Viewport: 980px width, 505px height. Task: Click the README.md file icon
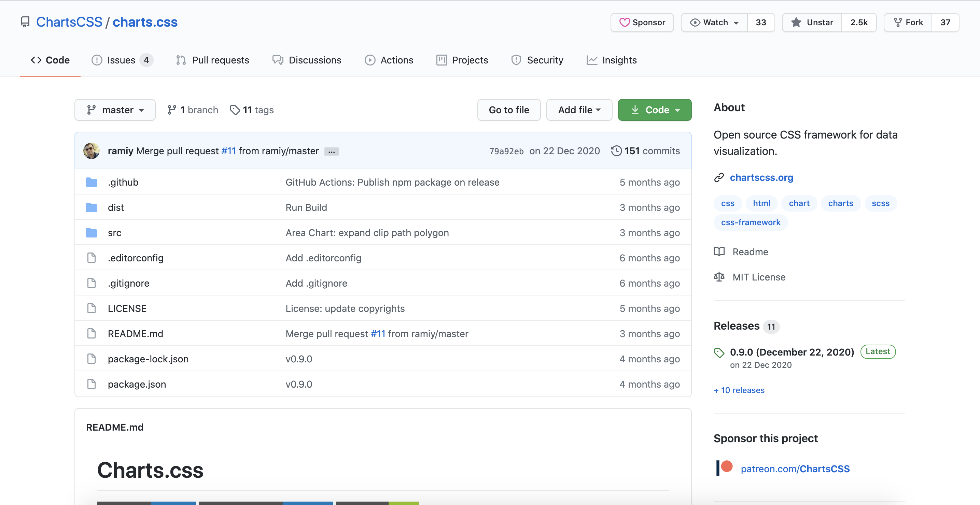click(91, 333)
